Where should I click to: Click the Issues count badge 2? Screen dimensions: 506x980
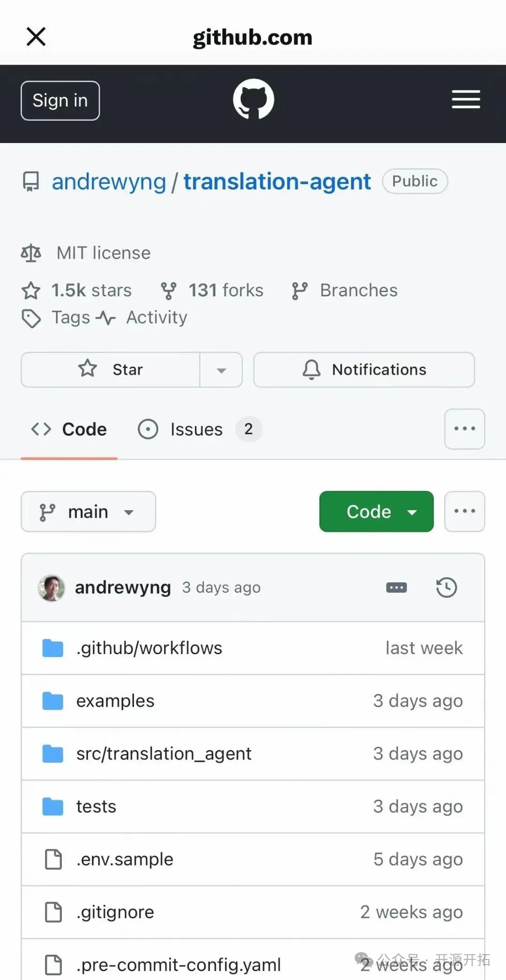pos(248,429)
